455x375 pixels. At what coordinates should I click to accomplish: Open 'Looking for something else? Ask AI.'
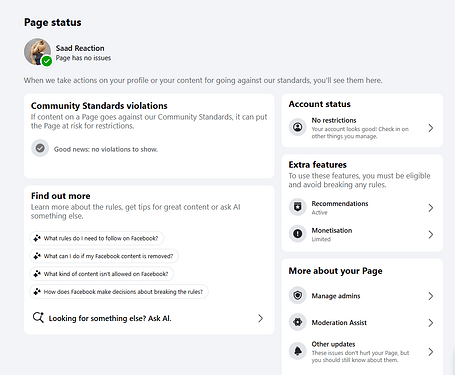[149, 318]
